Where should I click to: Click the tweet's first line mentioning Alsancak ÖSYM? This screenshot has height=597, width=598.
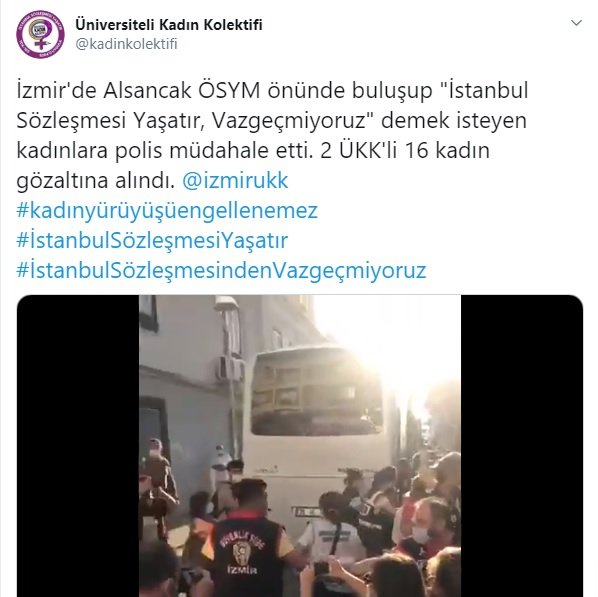[x=272, y=91]
